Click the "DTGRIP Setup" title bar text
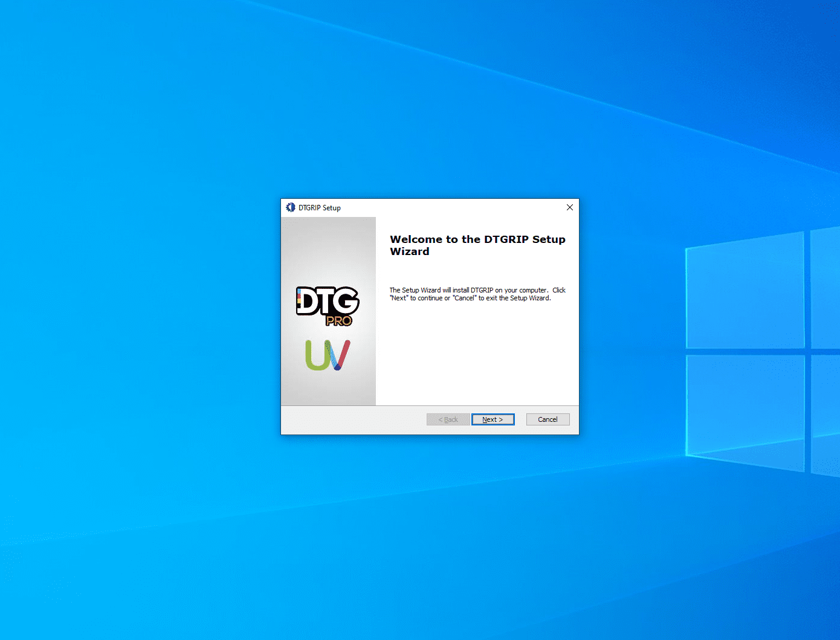Screen dimensions: 840x640 [x=320, y=207]
